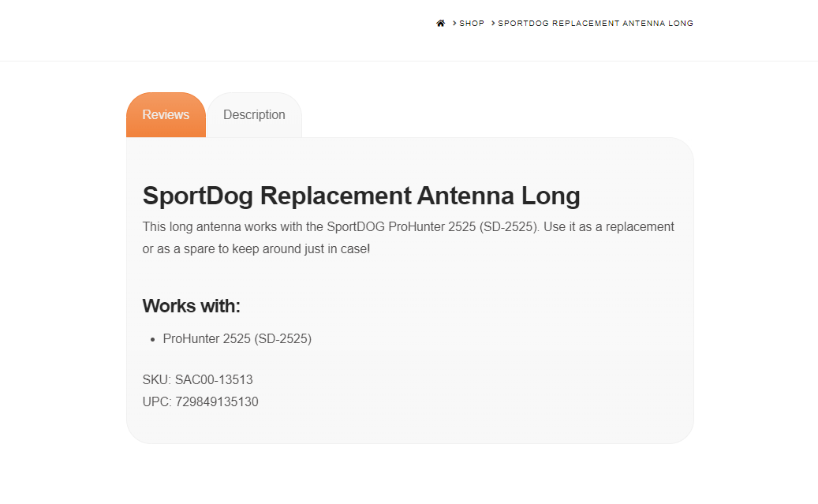This screenshot has height=504, width=818.
Task: Click the chevron before SPORTDOG REPLACEMENT ANTENNA LONG
Action: tap(493, 23)
